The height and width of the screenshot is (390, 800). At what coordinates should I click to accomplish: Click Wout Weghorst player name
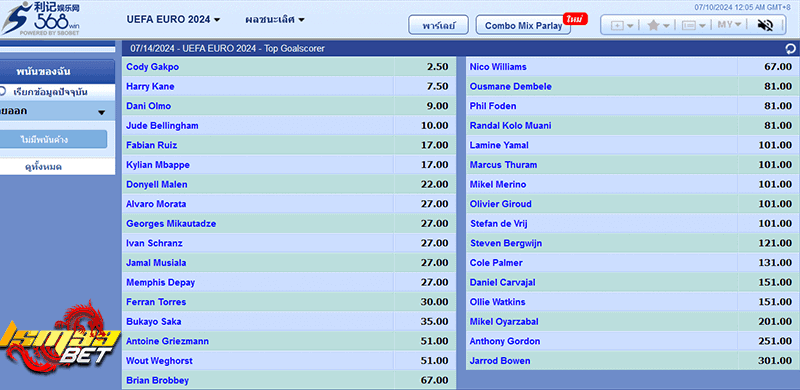pos(159,361)
